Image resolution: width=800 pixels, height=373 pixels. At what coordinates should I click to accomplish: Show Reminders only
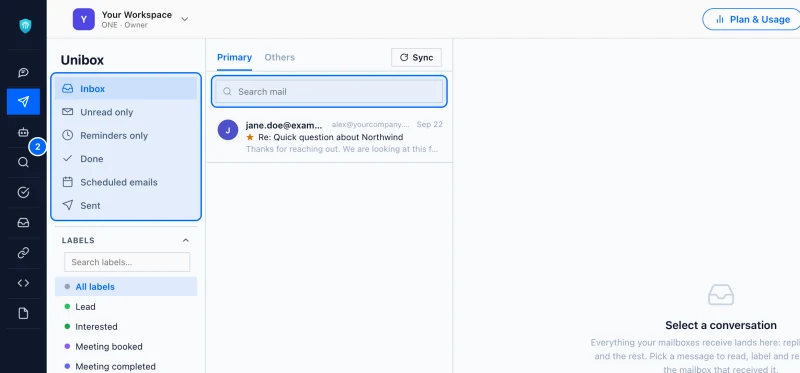click(x=126, y=136)
